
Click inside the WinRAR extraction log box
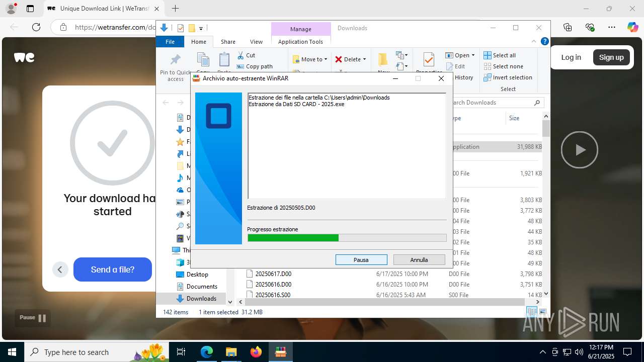(347, 146)
